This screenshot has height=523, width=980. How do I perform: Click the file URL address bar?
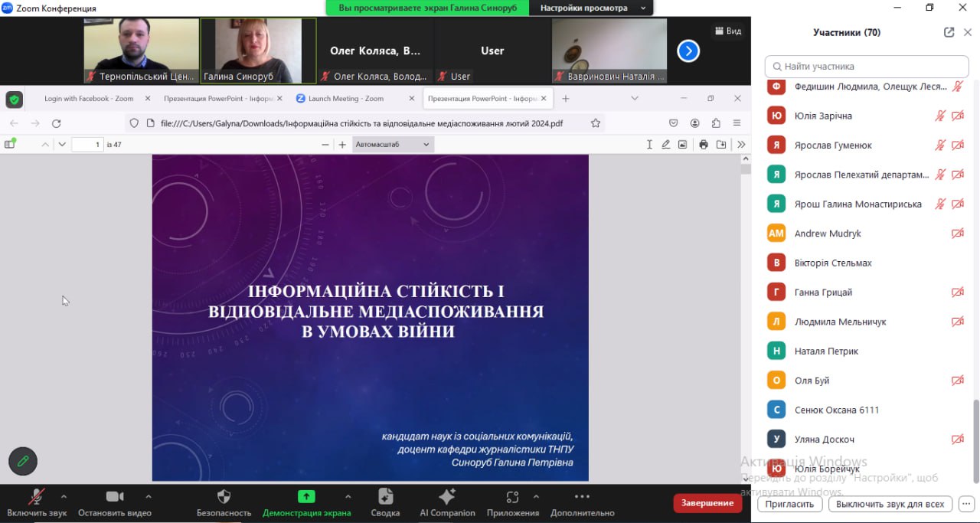pos(361,123)
